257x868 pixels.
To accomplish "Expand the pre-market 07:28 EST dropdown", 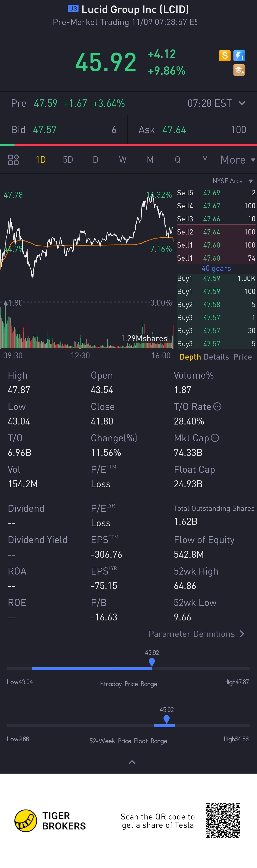I will coord(242,103).
